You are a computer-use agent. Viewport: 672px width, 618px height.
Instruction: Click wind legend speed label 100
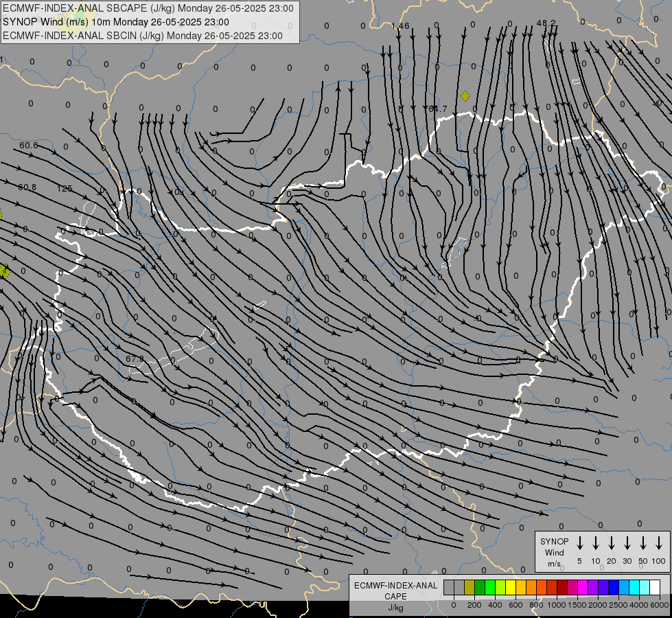659,561
